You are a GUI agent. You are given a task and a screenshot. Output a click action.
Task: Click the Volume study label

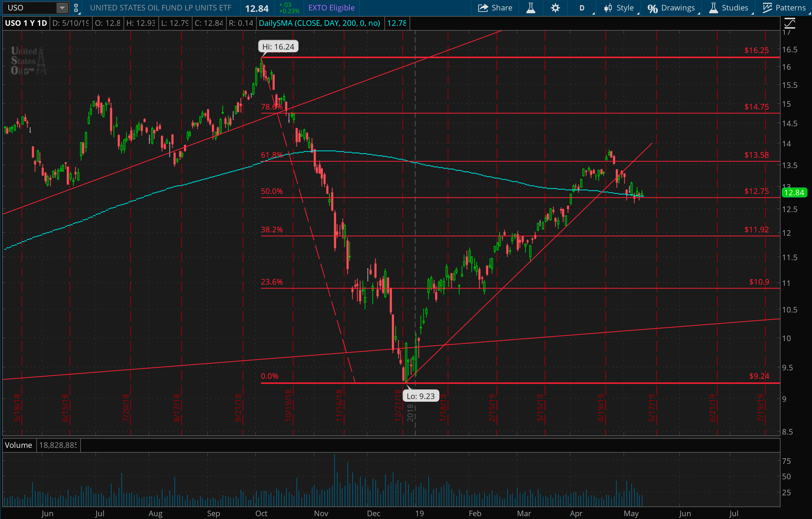click(x=18, y=445)
